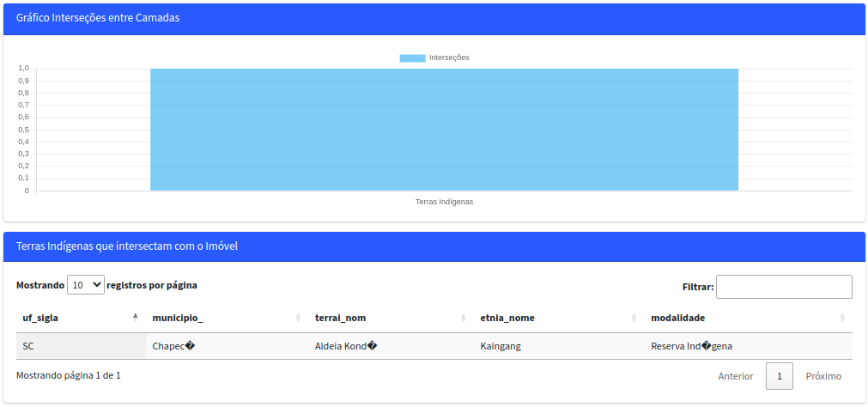Go to the Próximo page
The image size is (868, 407).
(823, 376)
